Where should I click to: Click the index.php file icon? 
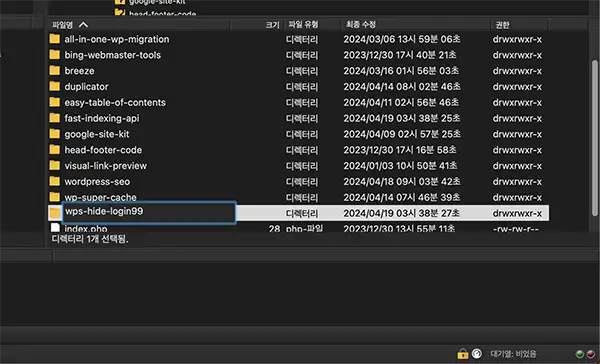55,228
